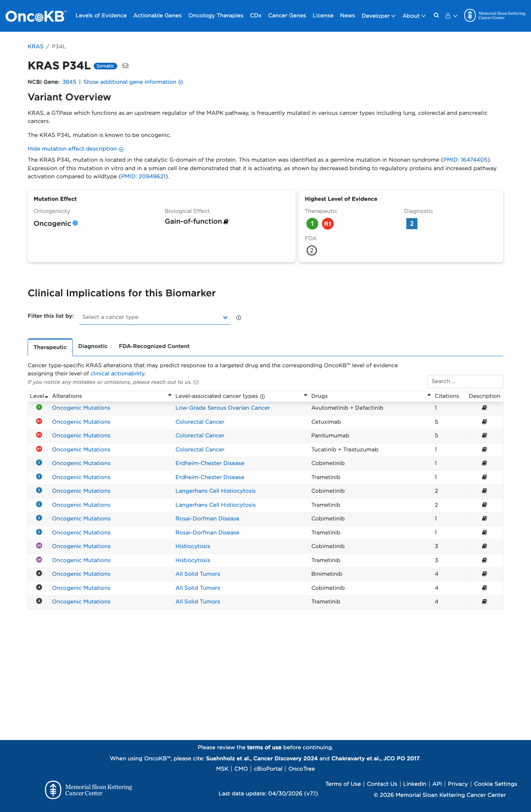Click citation count for the Cetuximab row
The height and width of the screenshot is (812, 531).
pos(436,422)
